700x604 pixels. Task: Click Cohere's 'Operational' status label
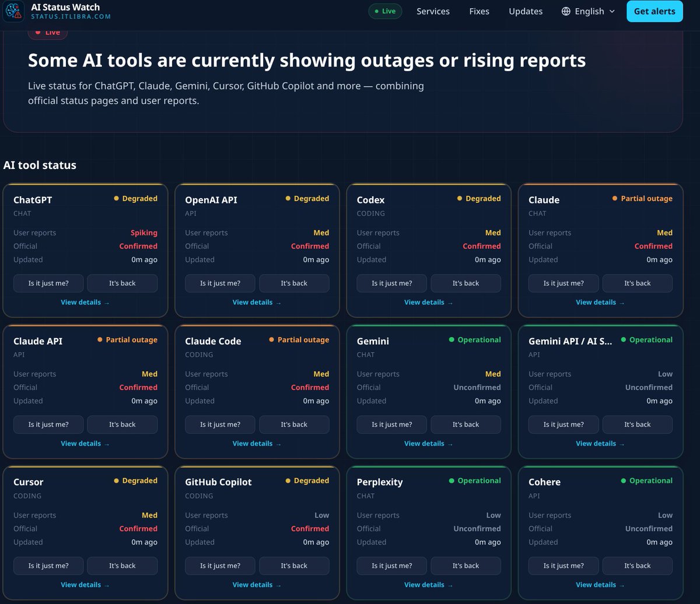(x=647, y=480)
